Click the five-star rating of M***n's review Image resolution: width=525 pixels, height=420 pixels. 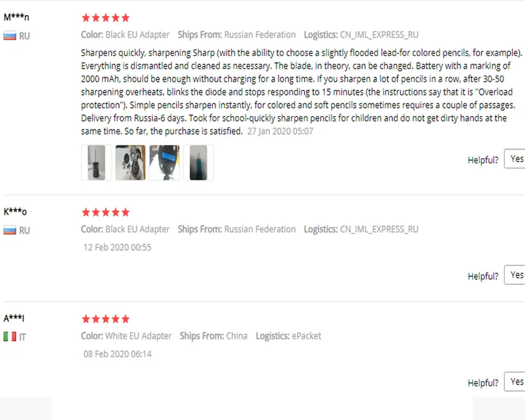[106, 18]
